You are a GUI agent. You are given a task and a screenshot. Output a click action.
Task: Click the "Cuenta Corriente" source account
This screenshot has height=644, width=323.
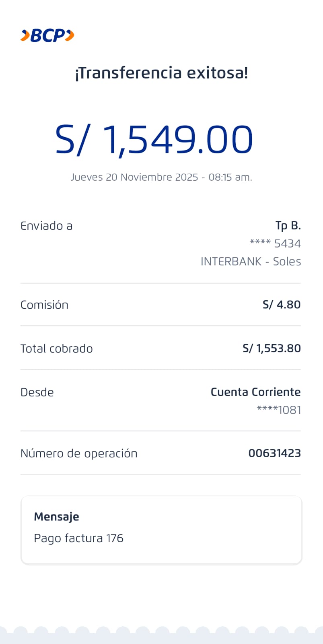[x=255, y=392]
